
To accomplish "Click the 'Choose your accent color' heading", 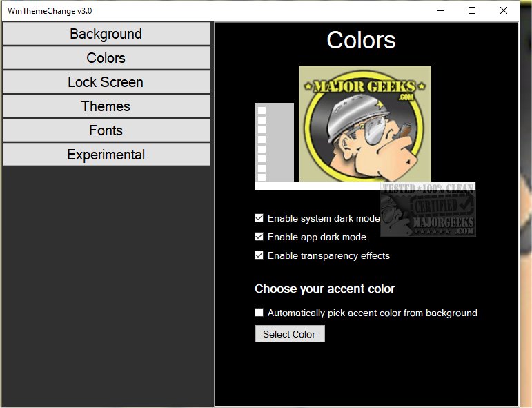I will [325, 289].
